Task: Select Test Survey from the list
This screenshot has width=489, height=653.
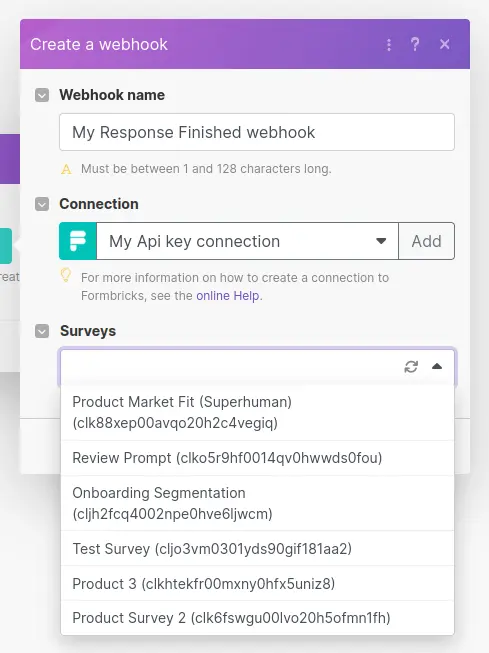Action: 257,548
